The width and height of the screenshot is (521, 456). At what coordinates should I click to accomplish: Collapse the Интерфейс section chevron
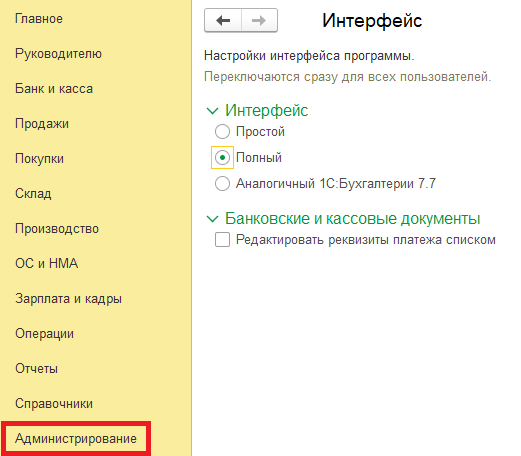point(212,111)
